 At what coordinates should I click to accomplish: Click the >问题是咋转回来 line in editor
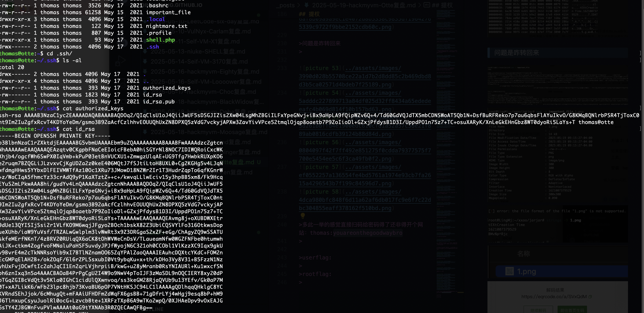click(x=319, y=43)
